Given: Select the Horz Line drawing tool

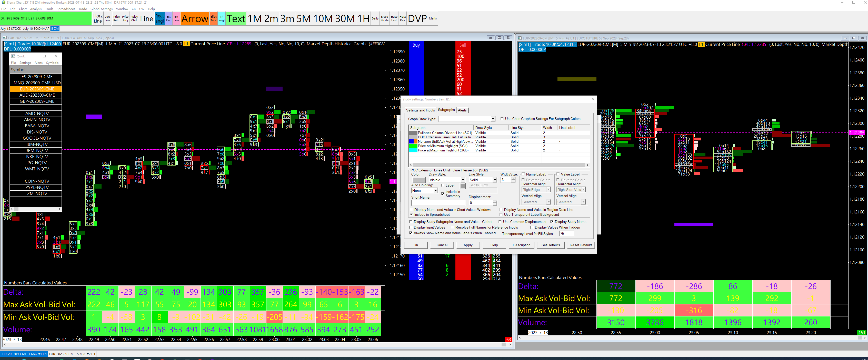Looking at the screenshot, I should [98, 18].
